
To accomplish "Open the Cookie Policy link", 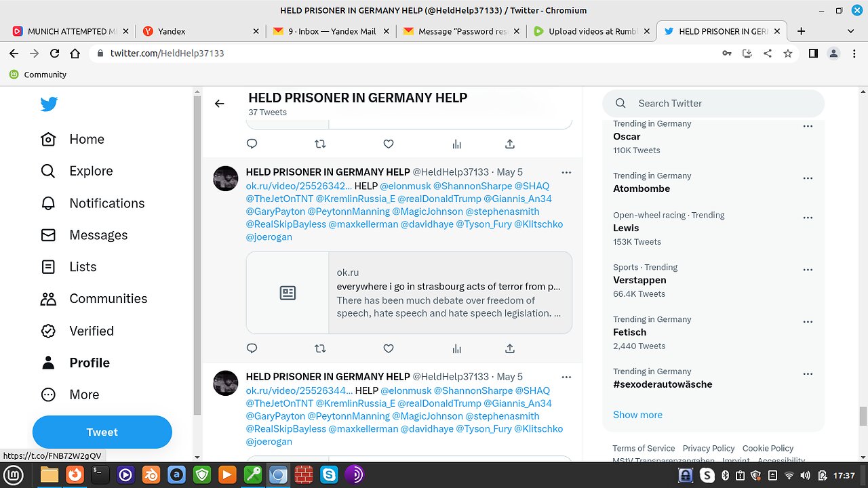I will coord(768,448).
